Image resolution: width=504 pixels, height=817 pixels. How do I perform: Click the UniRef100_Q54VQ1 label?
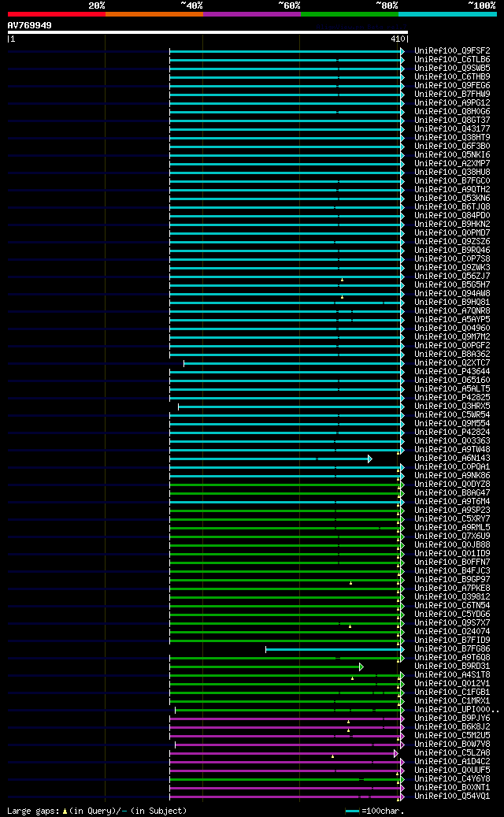[x=452, y=797]
